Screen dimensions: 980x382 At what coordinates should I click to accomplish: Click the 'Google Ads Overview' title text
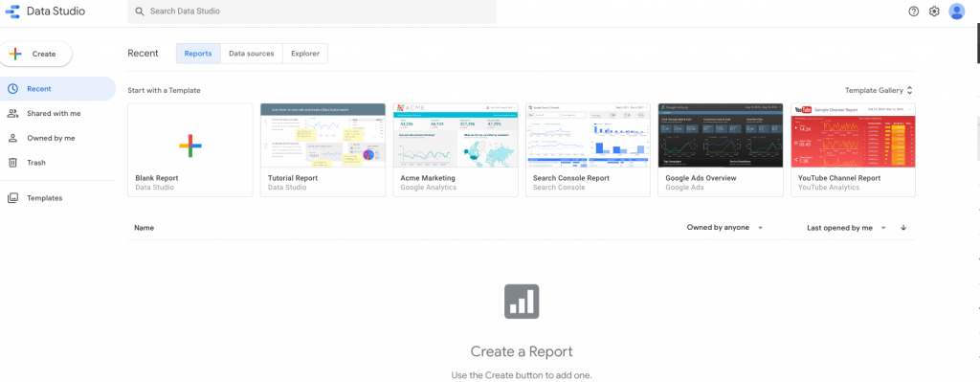[702, 178]
